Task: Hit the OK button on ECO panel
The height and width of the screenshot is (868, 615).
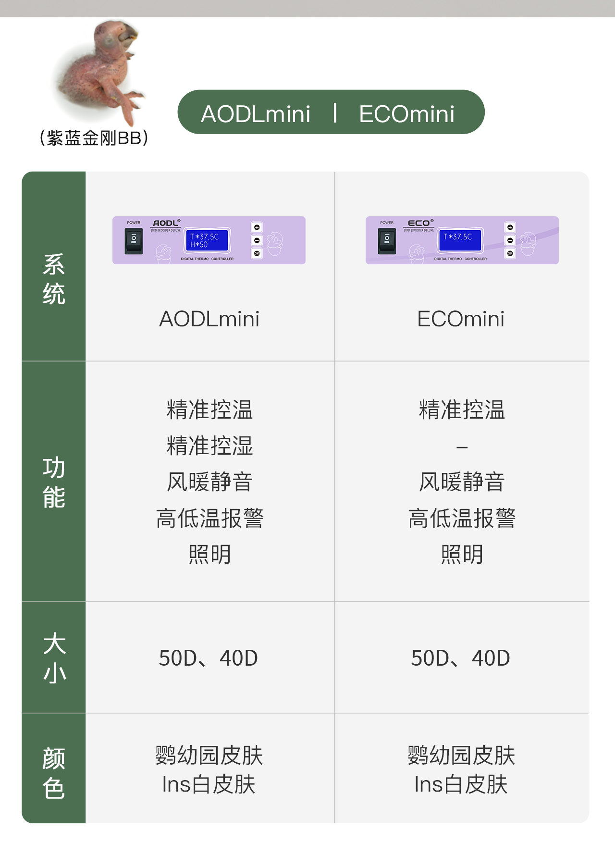Action: tap(510, 253)
